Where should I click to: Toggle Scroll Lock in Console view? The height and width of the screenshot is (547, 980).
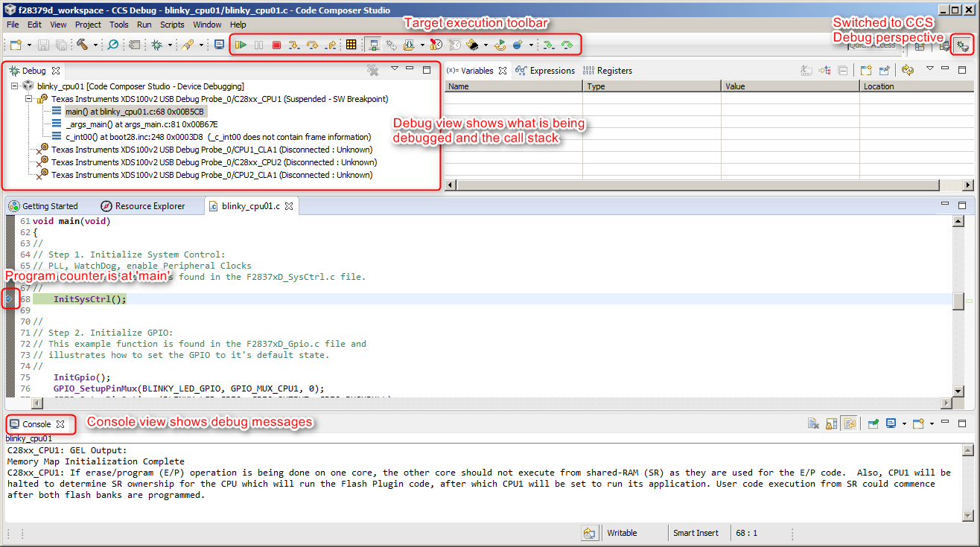click(x=831, y=423)
